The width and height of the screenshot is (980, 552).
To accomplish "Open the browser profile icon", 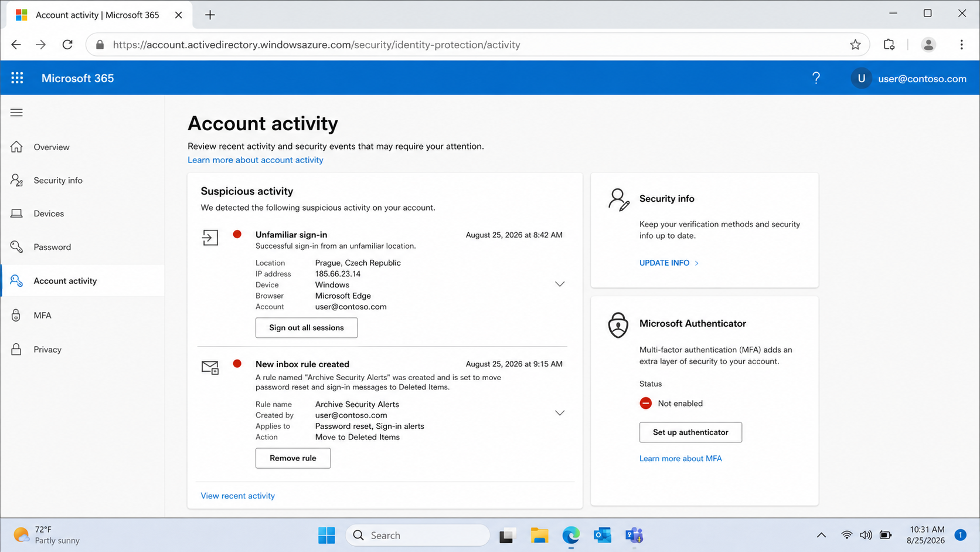I will [x=928, y=45].
